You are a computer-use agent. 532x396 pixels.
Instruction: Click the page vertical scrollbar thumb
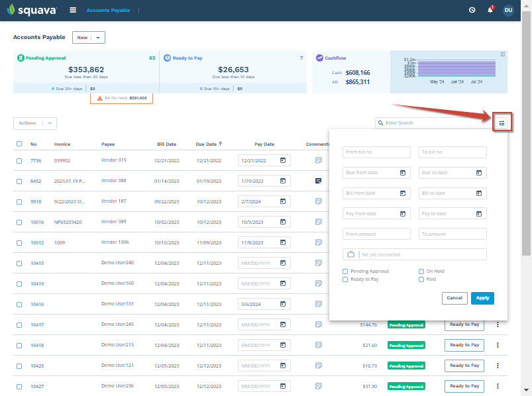pyautogui.click(x=526, y=134)
